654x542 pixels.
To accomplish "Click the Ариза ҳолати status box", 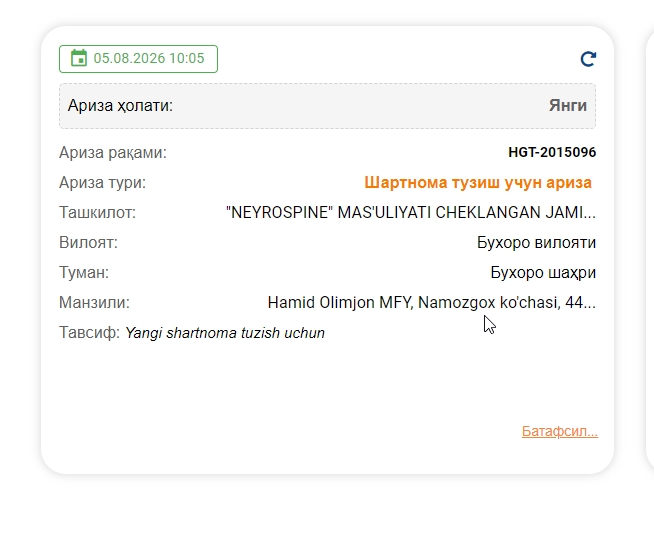I will tap(327, 106).
